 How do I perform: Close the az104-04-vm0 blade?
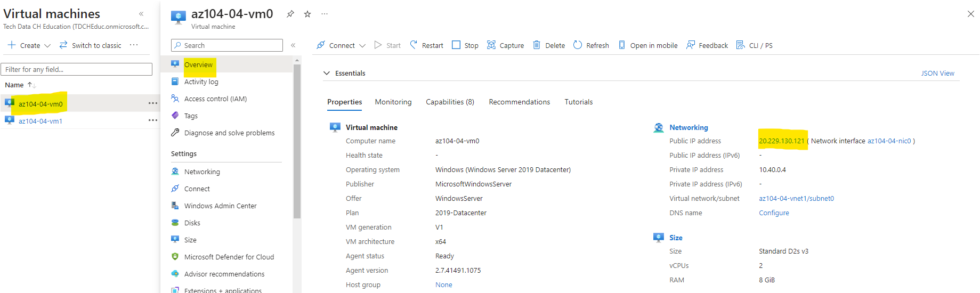click(x=971, y=14)
